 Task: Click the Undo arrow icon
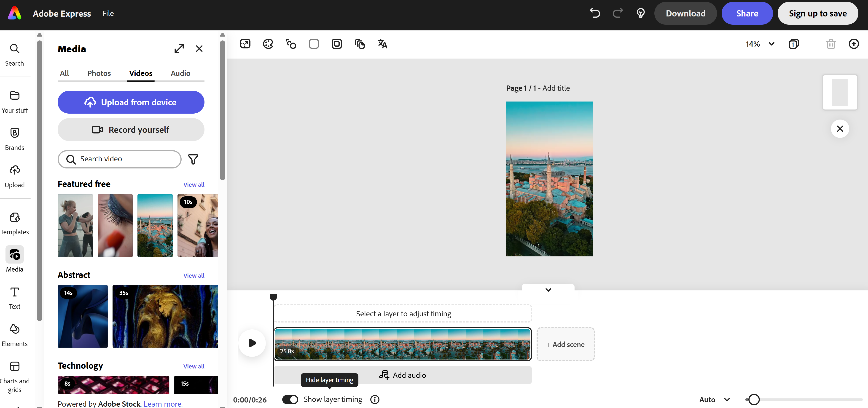point(595,13)
